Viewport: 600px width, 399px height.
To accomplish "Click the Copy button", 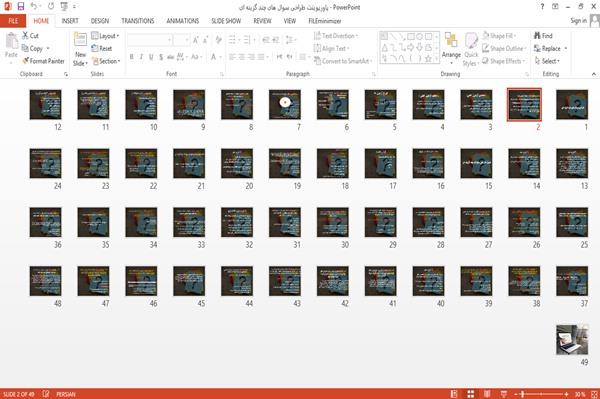I will [x=32, y=49].
